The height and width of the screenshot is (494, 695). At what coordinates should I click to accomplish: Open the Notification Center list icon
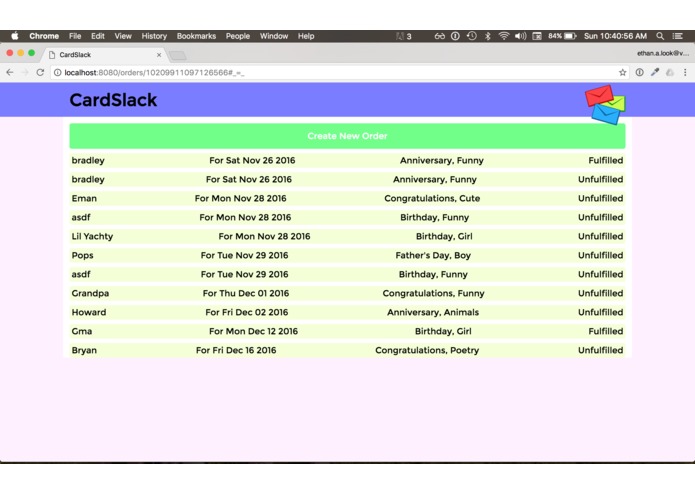pyautogui.click(x=677, y=36)
